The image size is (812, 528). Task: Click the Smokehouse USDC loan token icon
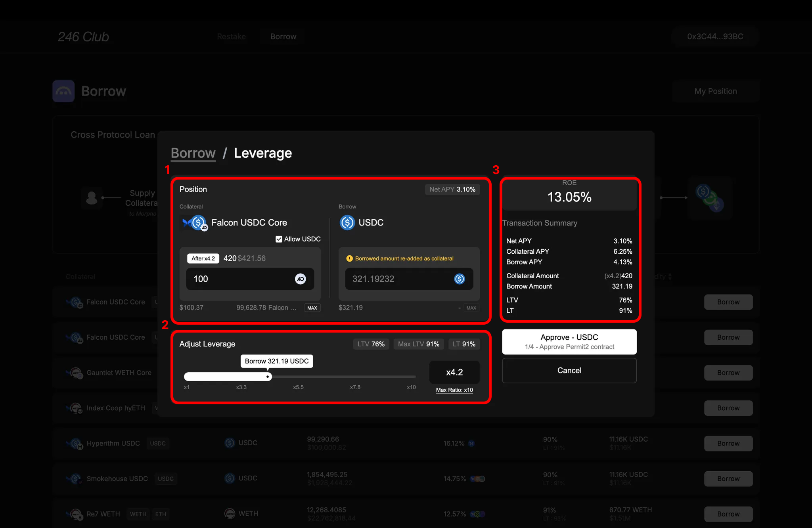pos(230,478)
